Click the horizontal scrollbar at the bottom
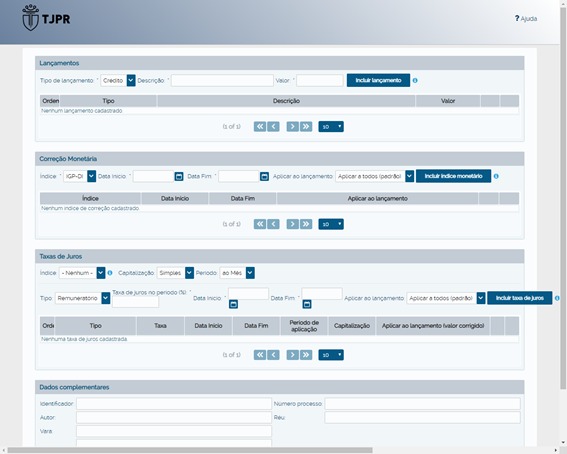Viewport: 567px width, 454px height. point(190,450)
